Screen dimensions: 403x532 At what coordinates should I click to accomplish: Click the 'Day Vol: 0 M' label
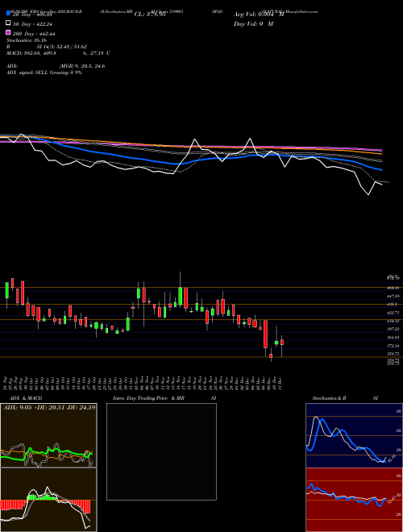coord(253,23)
